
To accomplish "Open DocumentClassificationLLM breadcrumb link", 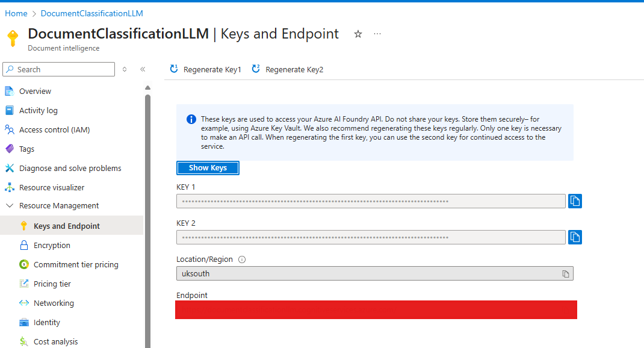I will tap(91, 14).
